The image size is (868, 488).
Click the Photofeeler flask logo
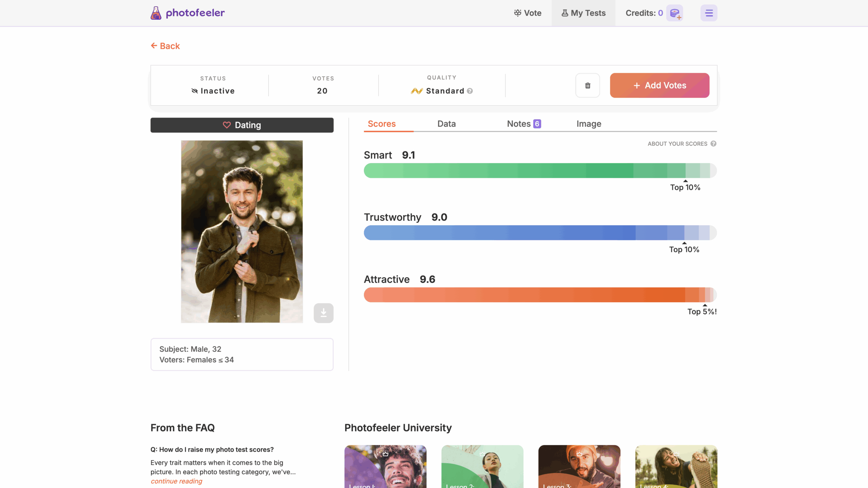[x=156, y=13]
